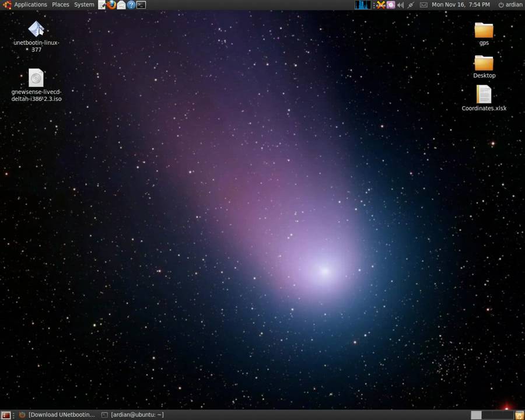Switch to the Download UNetbootin taskbar window
Image resolution: width=525 pixels, height=420 pixels.
[57, 415]
